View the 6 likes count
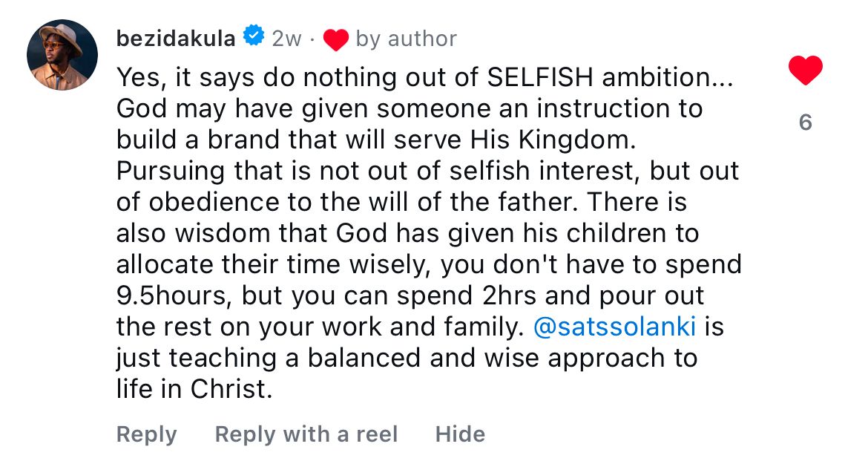This screenshot has width=868, height=461. (x=805, y=122)
